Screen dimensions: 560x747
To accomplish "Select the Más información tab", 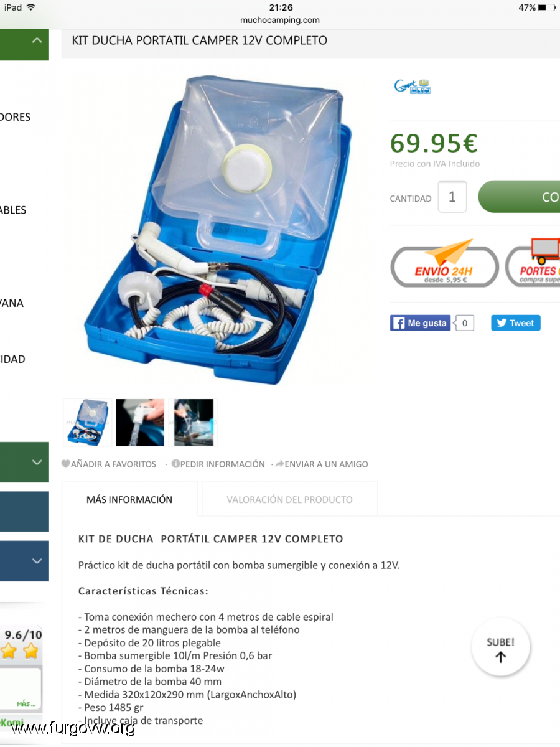I will (129, 499).
